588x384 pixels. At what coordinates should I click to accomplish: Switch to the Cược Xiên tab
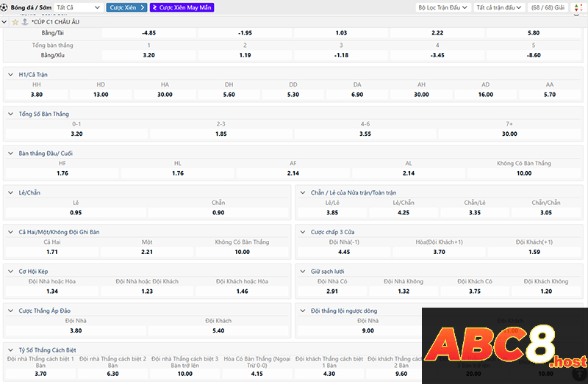point(126,7)
